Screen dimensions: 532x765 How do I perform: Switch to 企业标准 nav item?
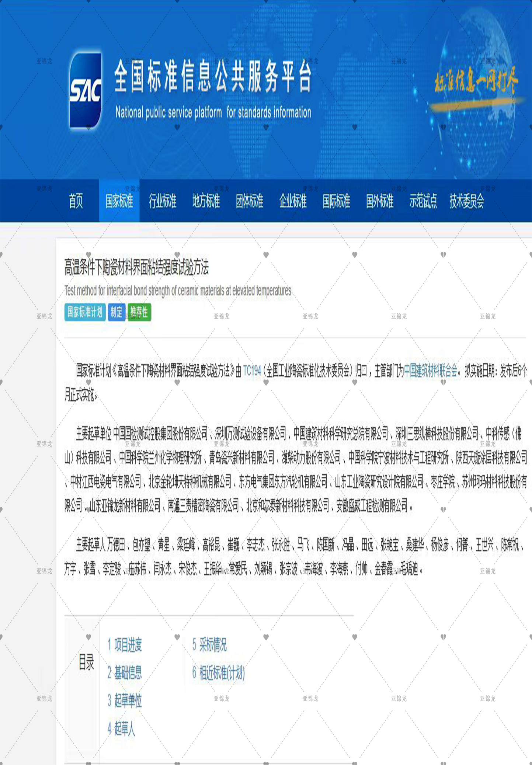(x=293, y=201)
